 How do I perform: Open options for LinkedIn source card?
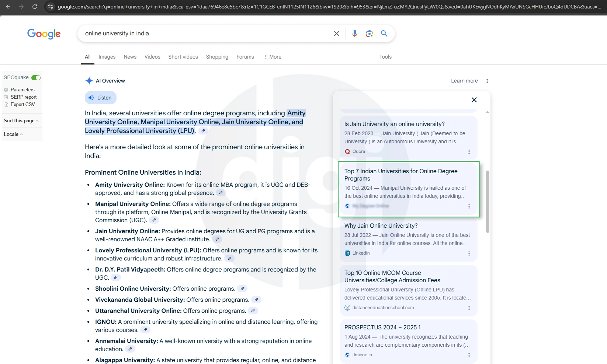click(469, 253)
